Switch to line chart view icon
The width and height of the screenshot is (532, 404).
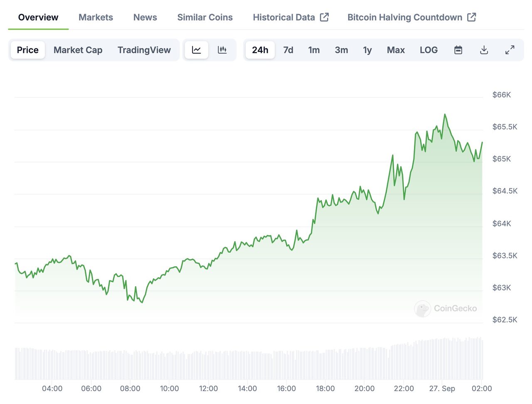[197, 50]
